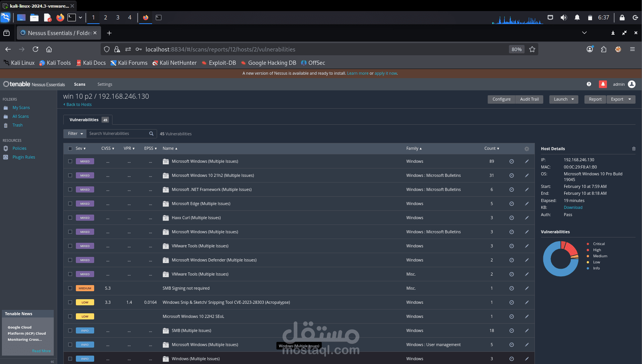Select the Vulnerabilities tab
Viewport: 642px width, 364px height.
tap(84, 119)
